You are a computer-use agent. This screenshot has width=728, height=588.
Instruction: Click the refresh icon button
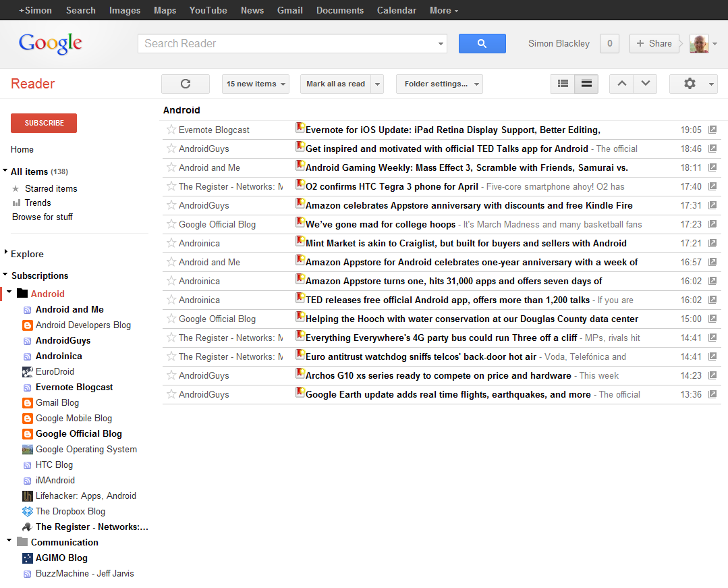click(x=186, y=84)
